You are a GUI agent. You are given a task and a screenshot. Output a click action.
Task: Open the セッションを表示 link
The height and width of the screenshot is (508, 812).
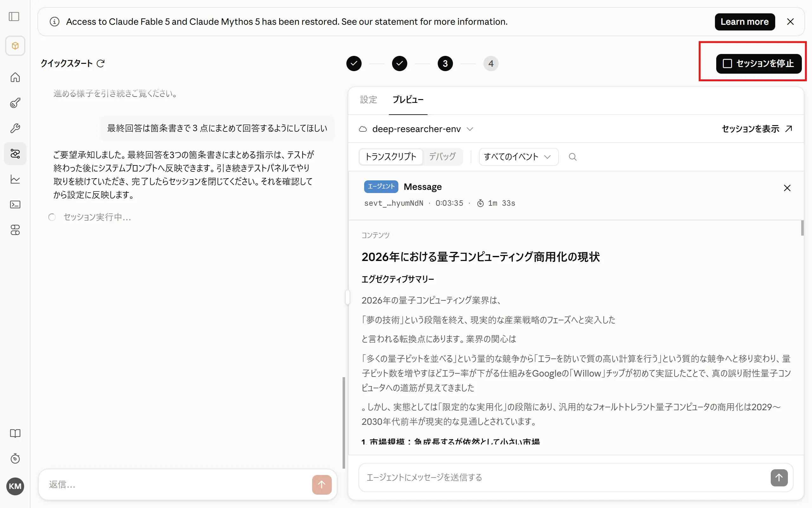(x=757, y=129)
